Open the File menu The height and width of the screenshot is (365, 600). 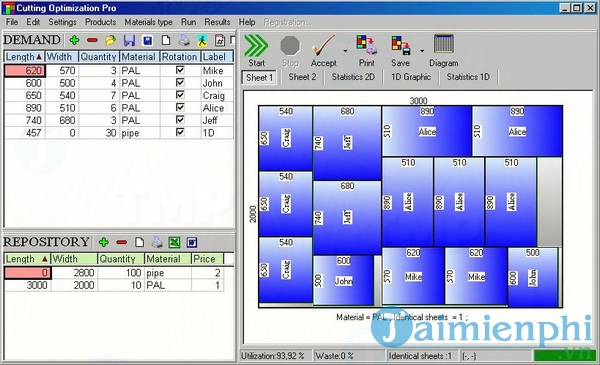pos(12,22)
